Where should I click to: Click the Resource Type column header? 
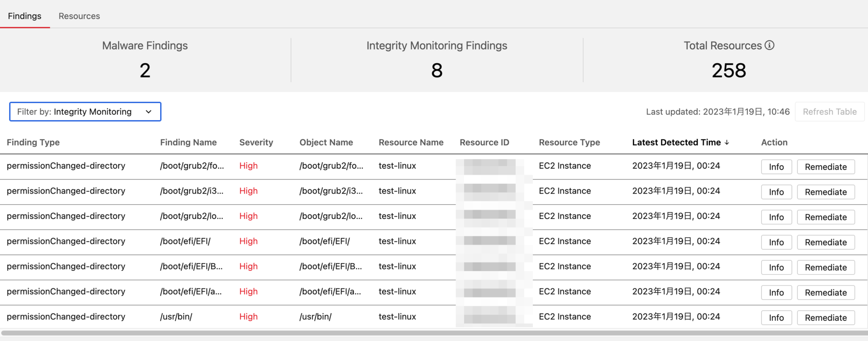pyautogui.click(x=569, y=142)
